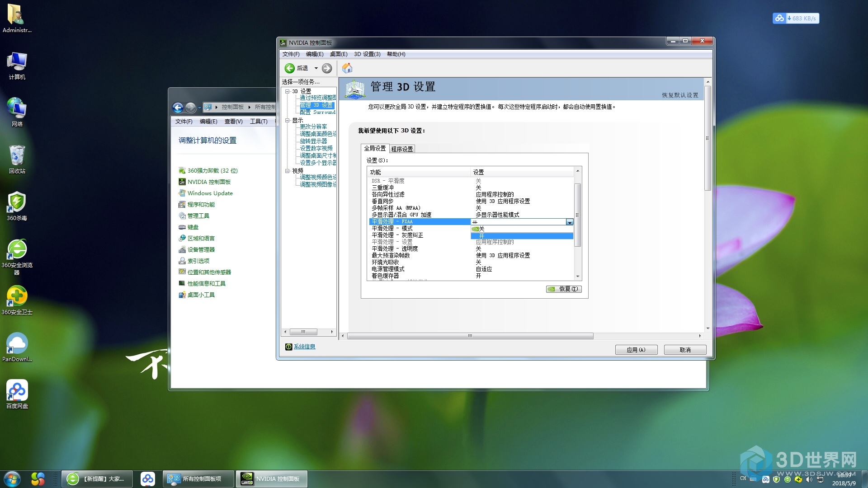This screenshot has width=868, height=488.
Task: Switch to the 全局设置 tab
Action: (375, 148)
